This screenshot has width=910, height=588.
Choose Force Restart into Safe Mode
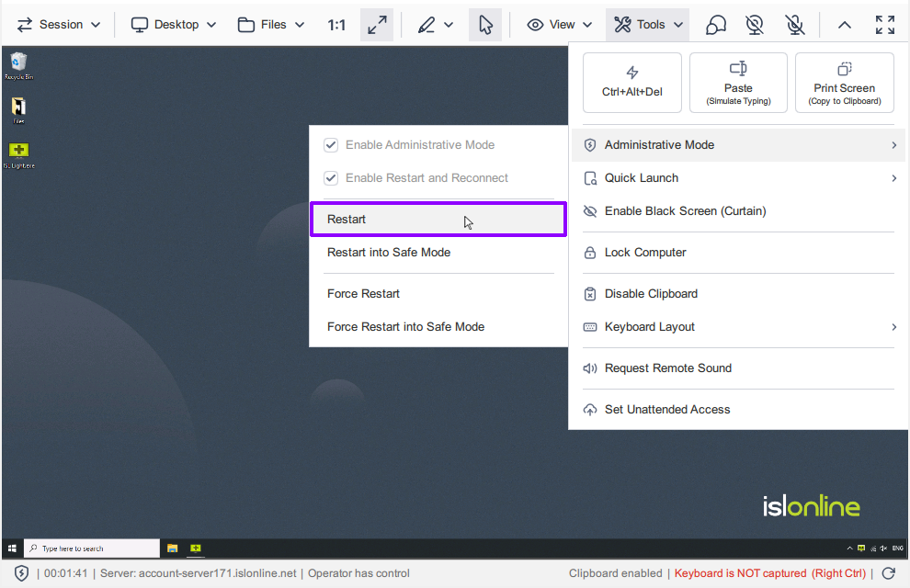(438, 326)
